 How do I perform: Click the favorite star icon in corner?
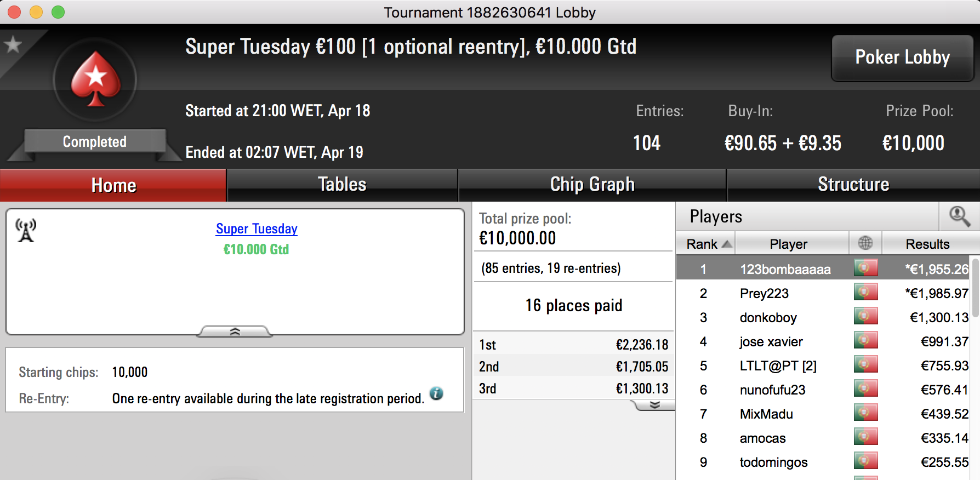pos(13,44)
